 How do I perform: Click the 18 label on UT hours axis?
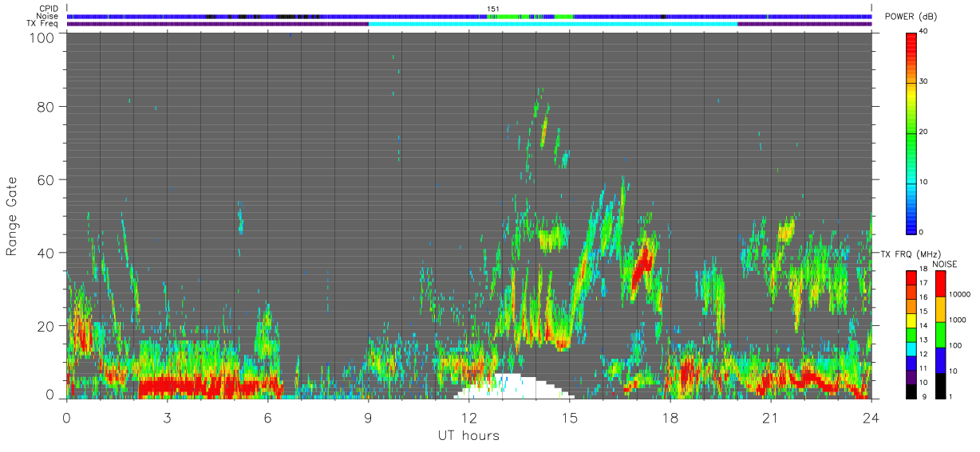(670, 419)
